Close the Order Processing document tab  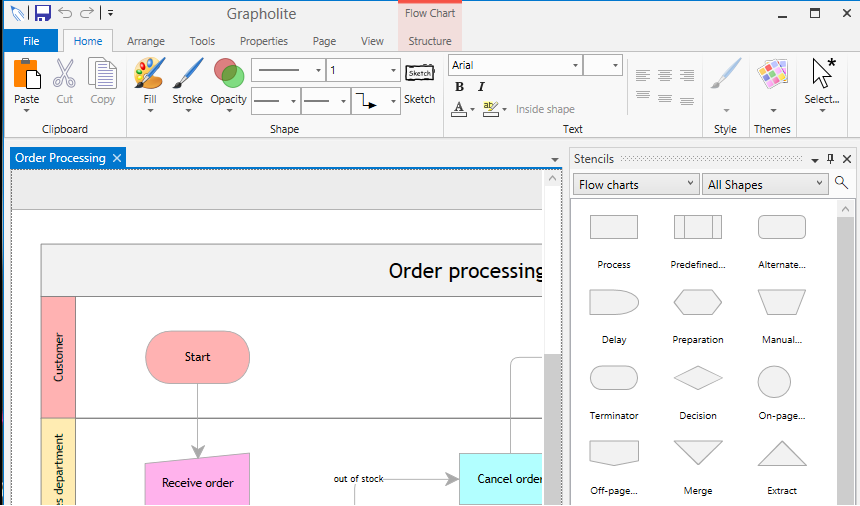pos(117,158)
